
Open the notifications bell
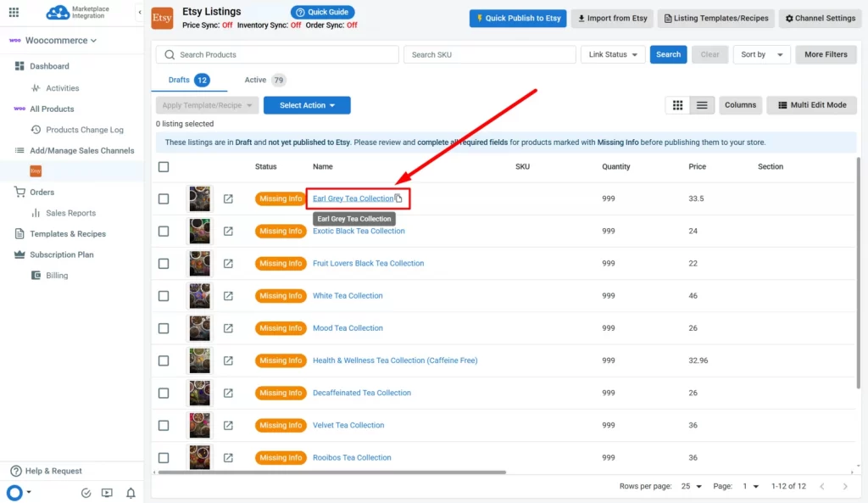pos(131,493)
